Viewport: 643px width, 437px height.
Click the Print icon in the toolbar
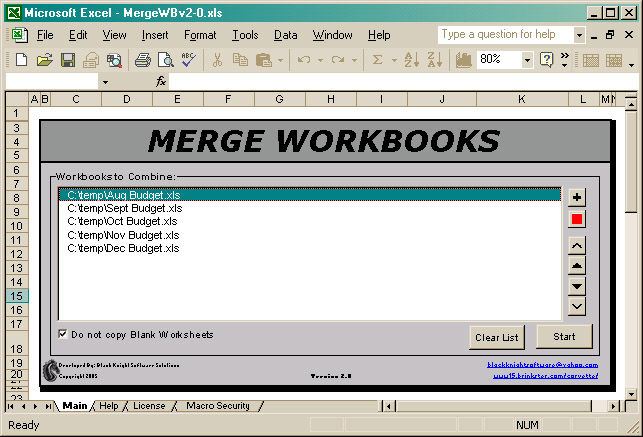(143, 60)
